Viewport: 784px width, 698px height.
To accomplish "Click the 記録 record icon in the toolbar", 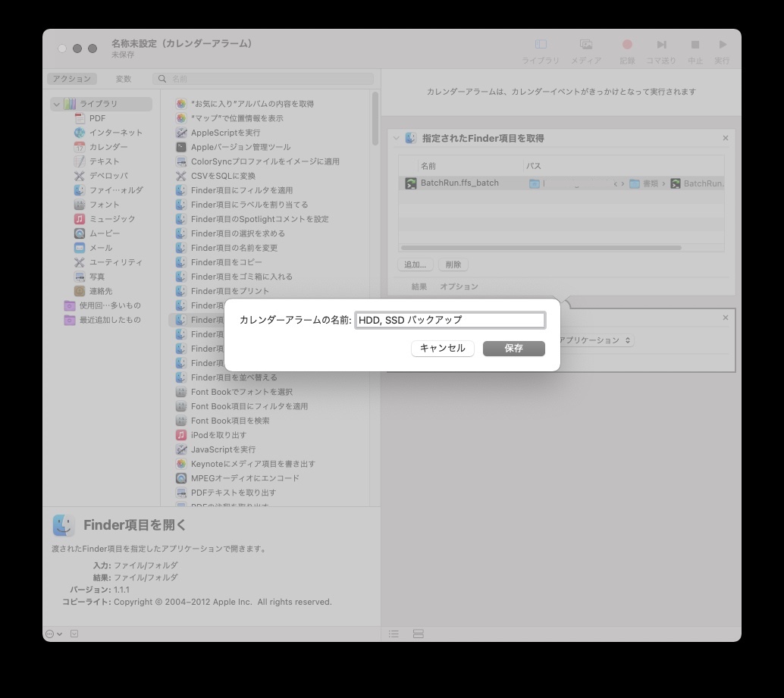I will coord(626,44).
